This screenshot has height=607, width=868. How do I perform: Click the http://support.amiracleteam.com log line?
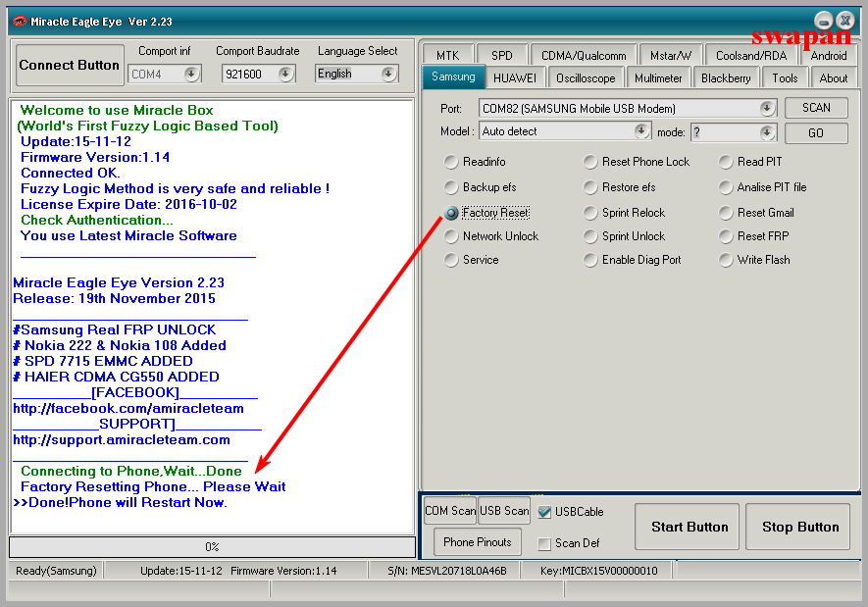122,440
